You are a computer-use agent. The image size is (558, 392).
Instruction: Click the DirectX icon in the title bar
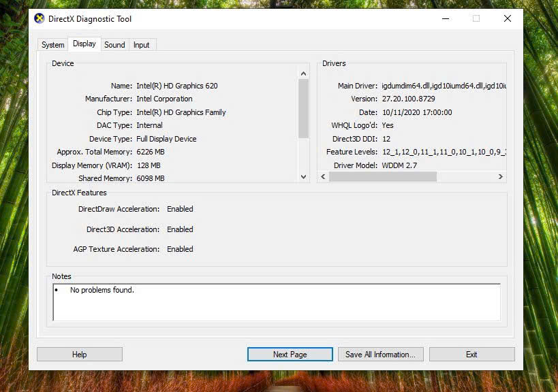(x=40, y=19)
